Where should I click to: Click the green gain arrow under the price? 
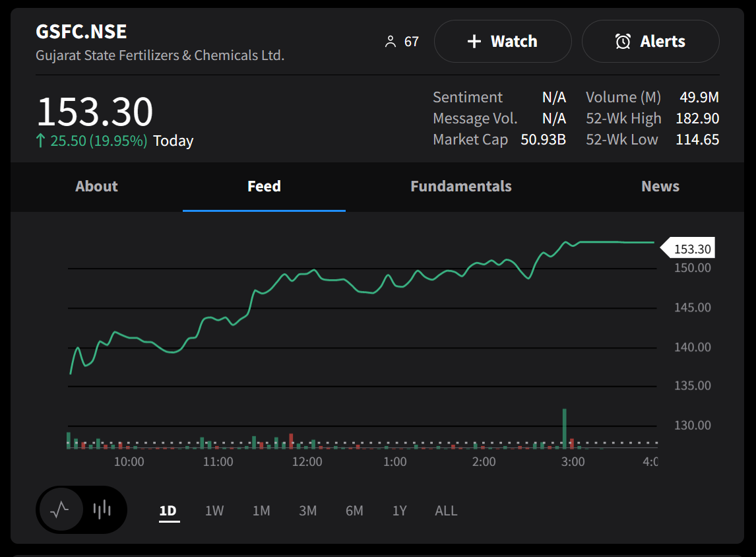pyautogui.click(x=40, y=140)
